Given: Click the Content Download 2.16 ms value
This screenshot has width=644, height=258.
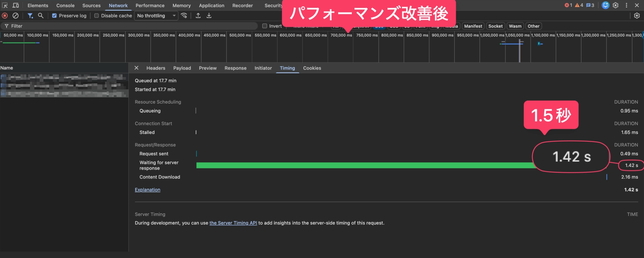Looking at the screenshot, I should [630, 177].
